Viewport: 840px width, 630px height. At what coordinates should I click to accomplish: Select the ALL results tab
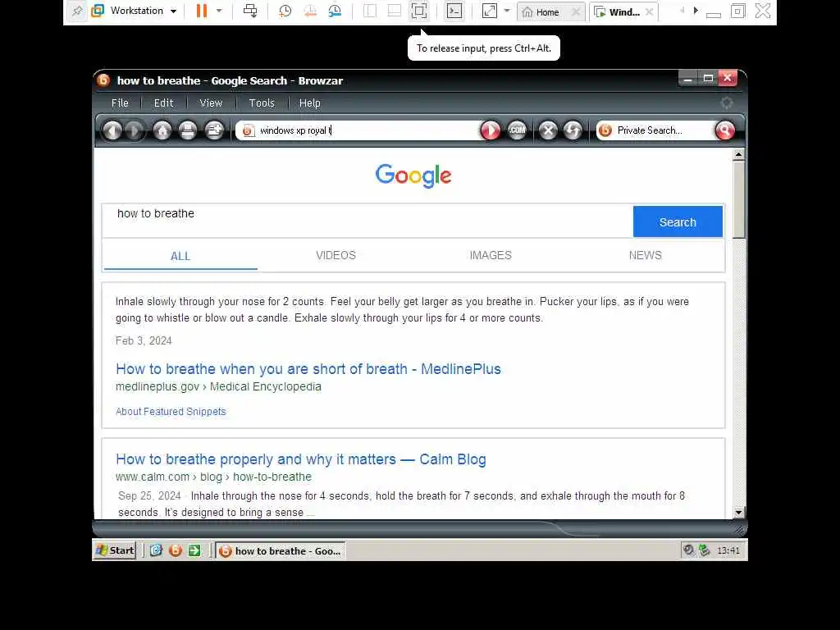180,256
